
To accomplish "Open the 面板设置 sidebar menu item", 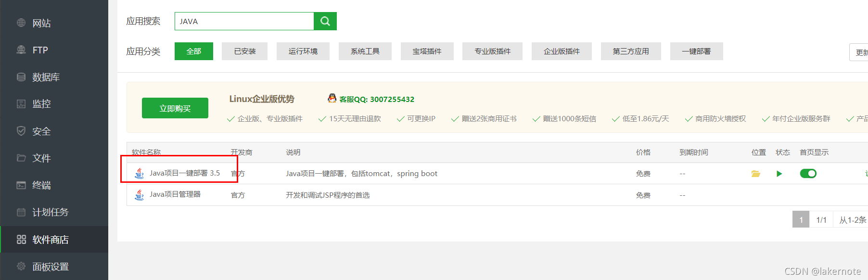I will (54, 266).
